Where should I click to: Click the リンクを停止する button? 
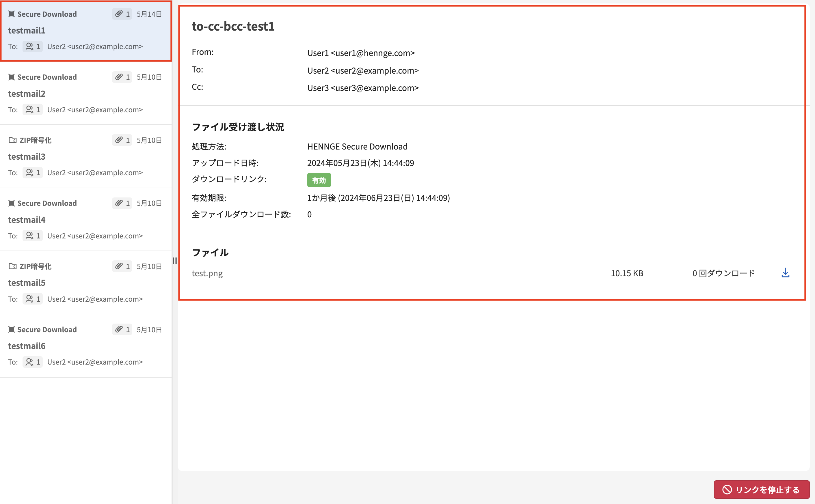(x=762, y=489)
